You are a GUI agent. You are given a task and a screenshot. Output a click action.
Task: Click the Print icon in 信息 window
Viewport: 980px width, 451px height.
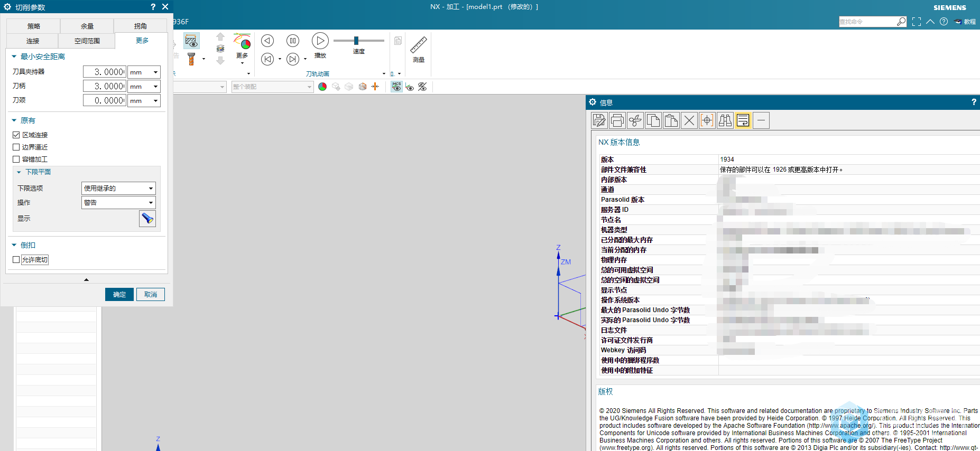[617, 120]
